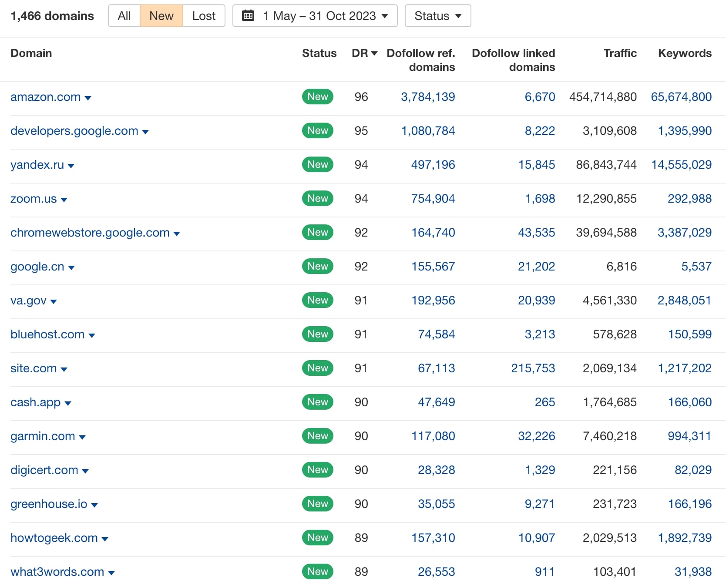Open yandex.ru ref. domains 497,196
726x588 pixels.
[433, 164]
